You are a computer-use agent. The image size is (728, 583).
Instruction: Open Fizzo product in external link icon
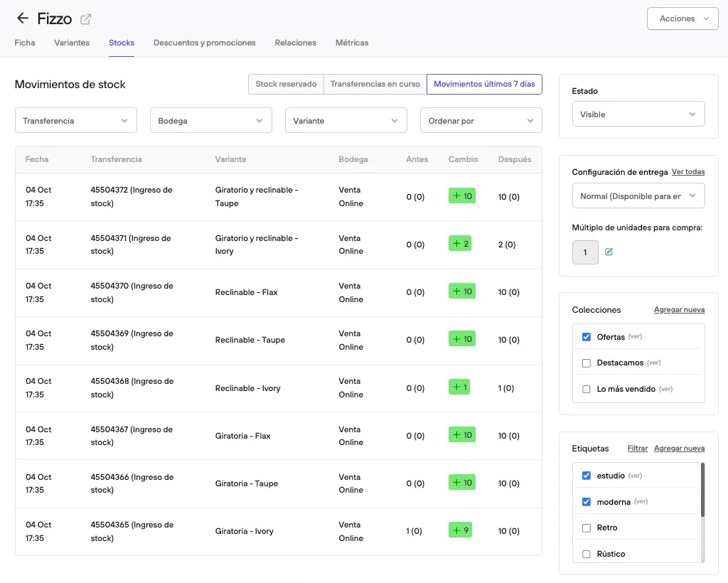[x=85, y=19]
